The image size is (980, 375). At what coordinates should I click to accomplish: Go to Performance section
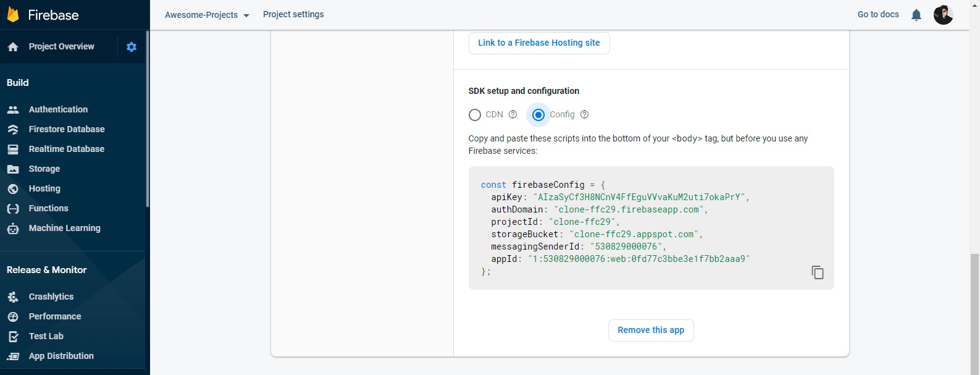(55, 316)
